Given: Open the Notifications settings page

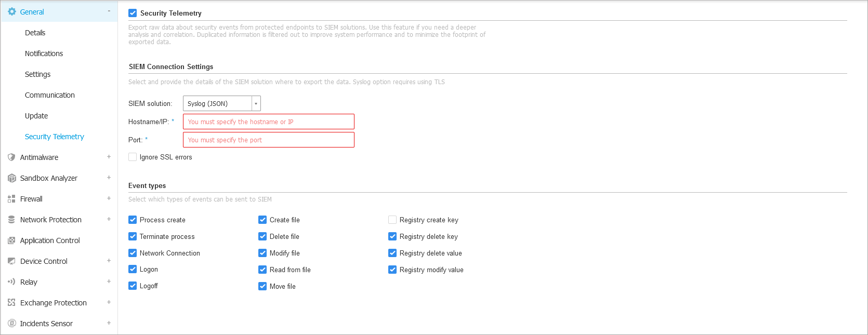Looking at the screenshot, I should pos(44,53).
